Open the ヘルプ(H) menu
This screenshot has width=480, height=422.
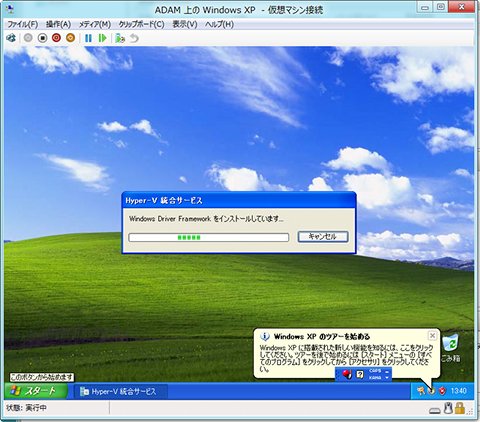[x=219, y=24]
